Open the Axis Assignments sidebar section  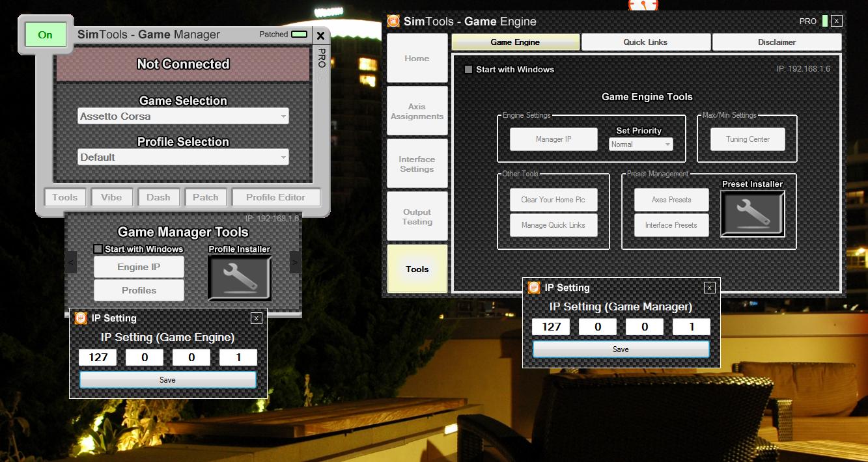pos(417,111)
